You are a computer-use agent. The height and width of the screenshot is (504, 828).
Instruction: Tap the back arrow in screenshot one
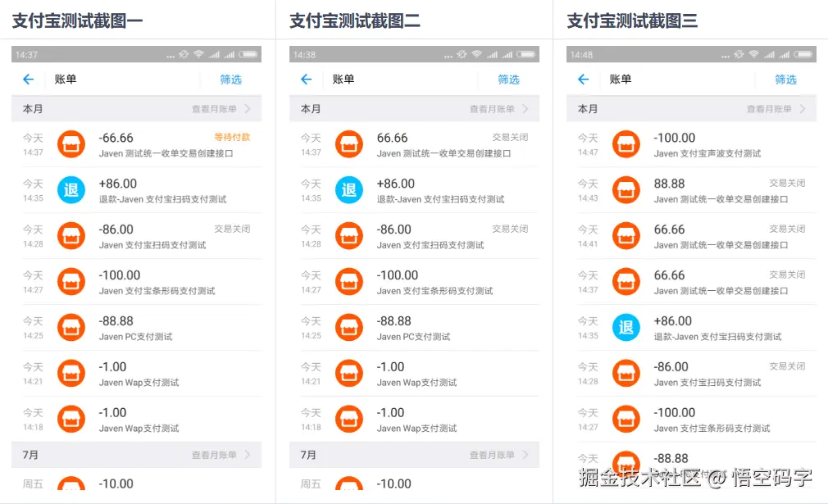pos(27,79)
